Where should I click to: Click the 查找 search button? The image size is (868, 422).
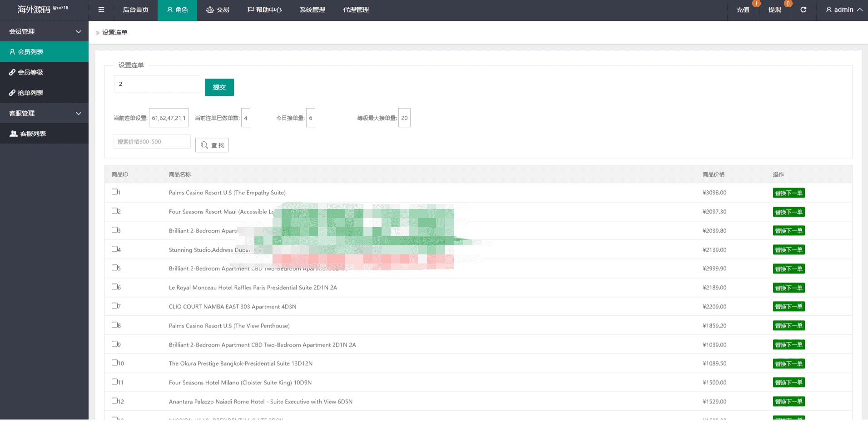[x=212, y=145]
